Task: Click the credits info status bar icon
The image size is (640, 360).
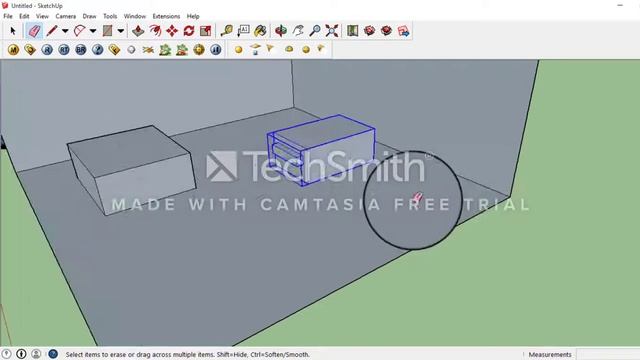Action: click(21, 354)
